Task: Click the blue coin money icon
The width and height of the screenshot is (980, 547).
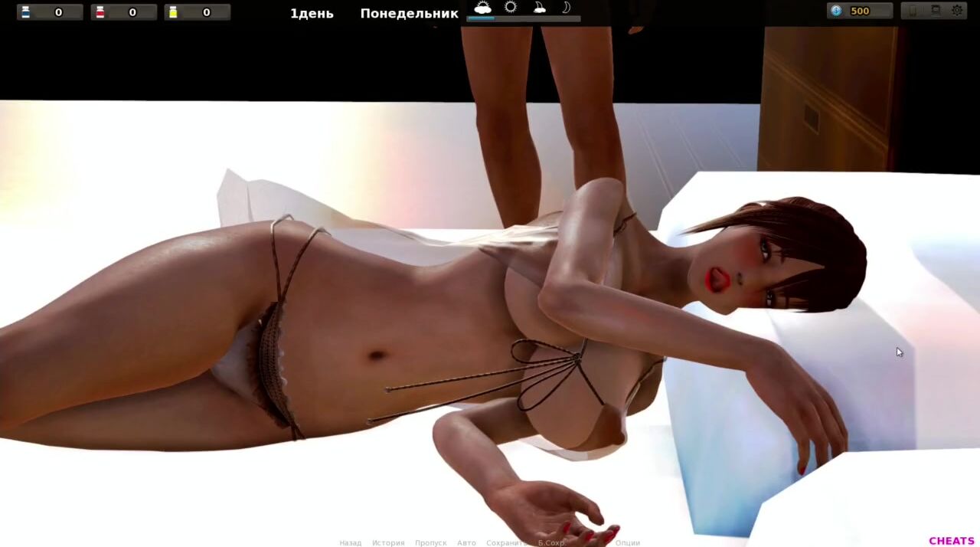Action: [x=836, y=11]
